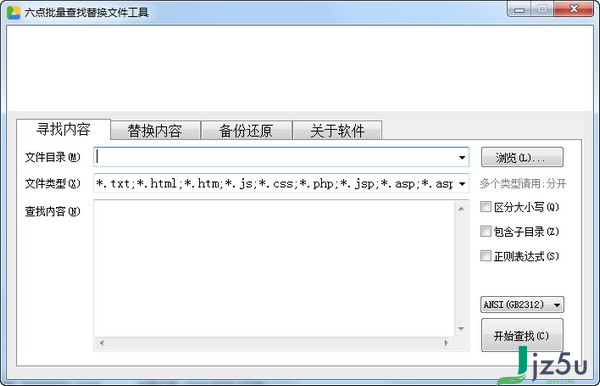Click the right arrow of the horizontal scrollbar
Viewport: 600px width, 386px height.
pyautogui.click(x=446, y=343)
